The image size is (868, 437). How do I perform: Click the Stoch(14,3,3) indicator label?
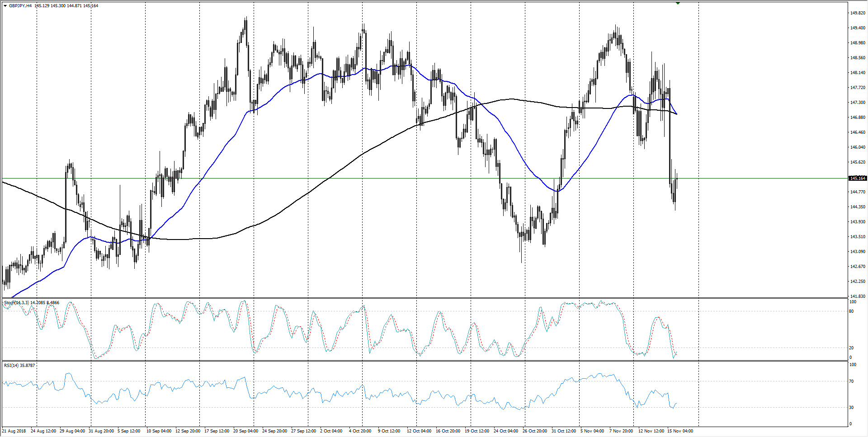16,302
